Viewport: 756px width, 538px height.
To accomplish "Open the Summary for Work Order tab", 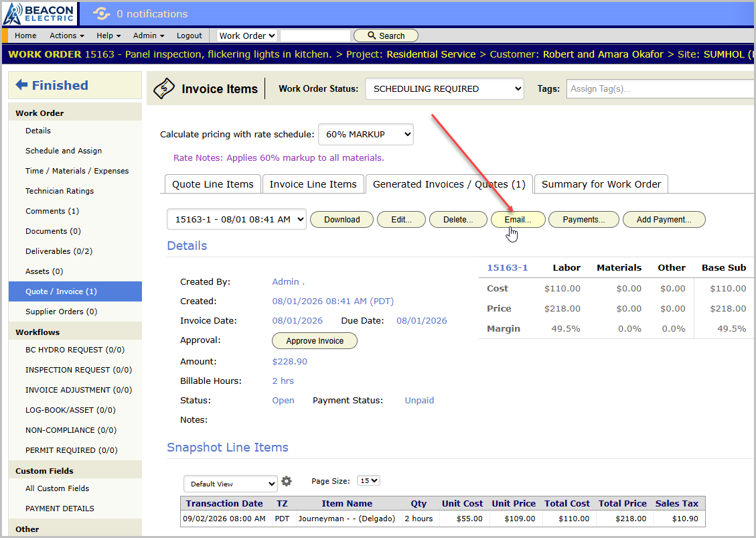I will 601,184.
